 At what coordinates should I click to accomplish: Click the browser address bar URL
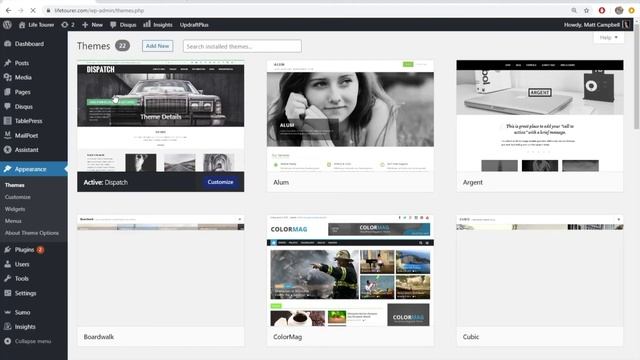pyautogui.click(x=99, y=10)
